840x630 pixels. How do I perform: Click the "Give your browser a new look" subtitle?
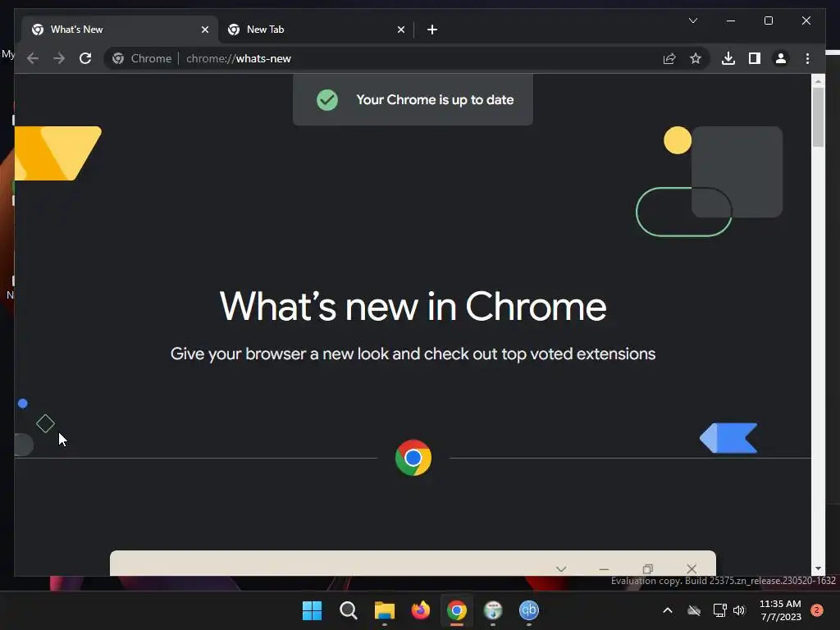413,354
